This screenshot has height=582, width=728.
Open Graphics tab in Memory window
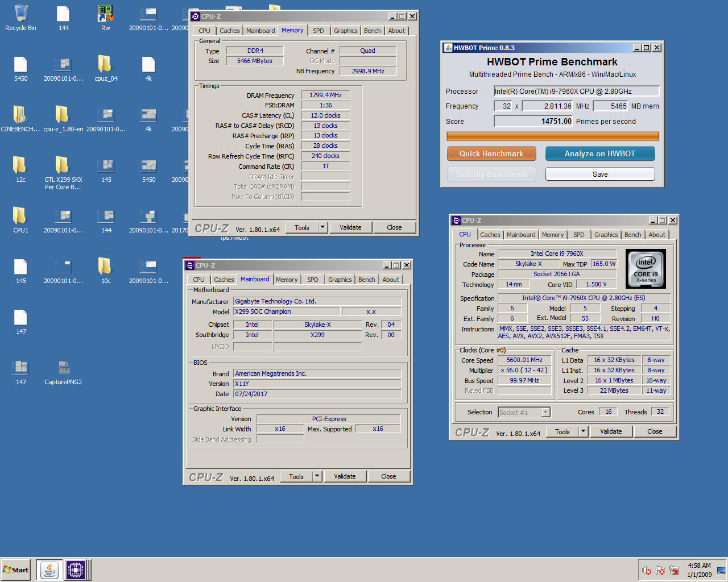click(x=346, y=31)
